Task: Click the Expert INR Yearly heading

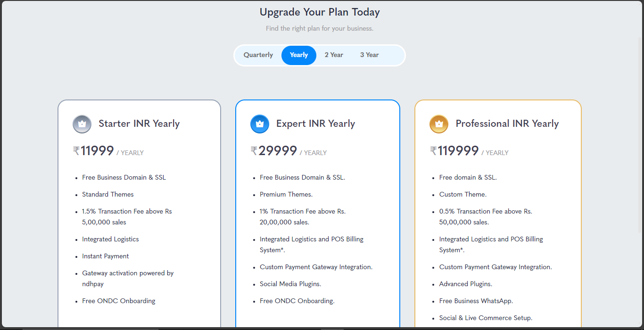Action: tap(315, 124)
